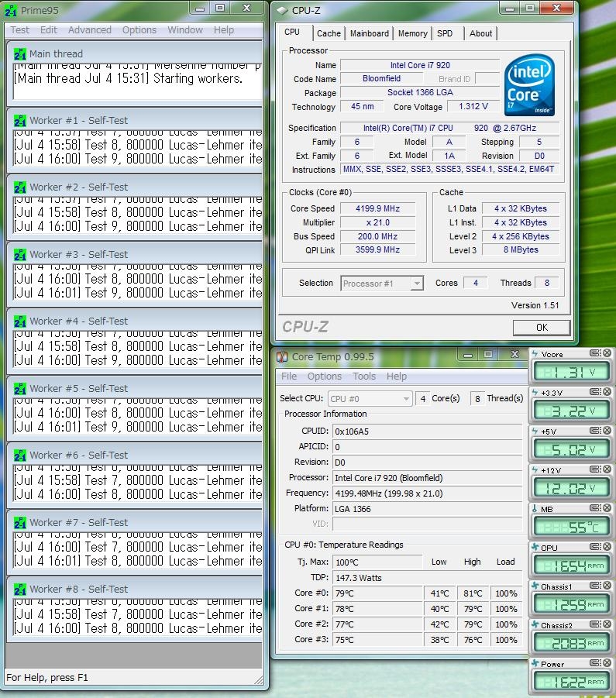Screen dimensions: 616x698
Task: Open the Tools menu in Core Temp
Action: [364, 377]
